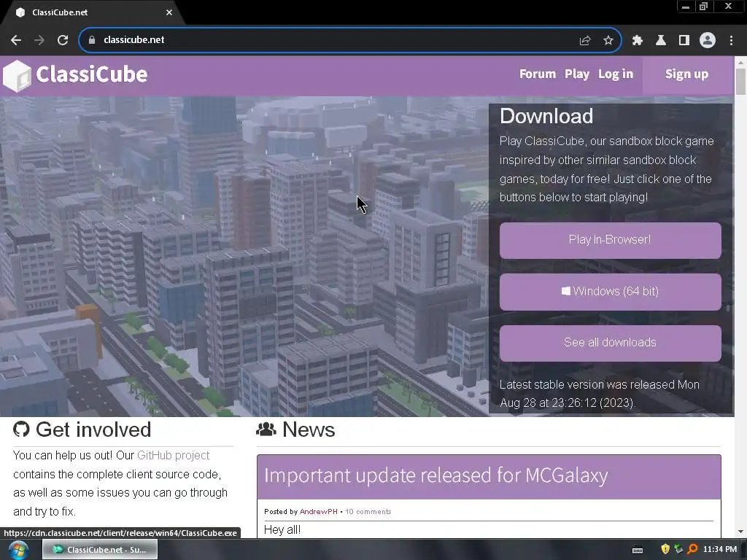Click the orange magnifier tray icon

(692, 549)
